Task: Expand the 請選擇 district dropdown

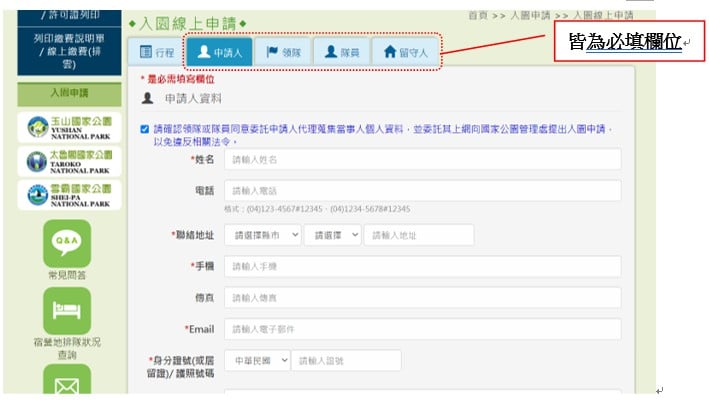Action: pyautogui.click(x=333, y=235)
